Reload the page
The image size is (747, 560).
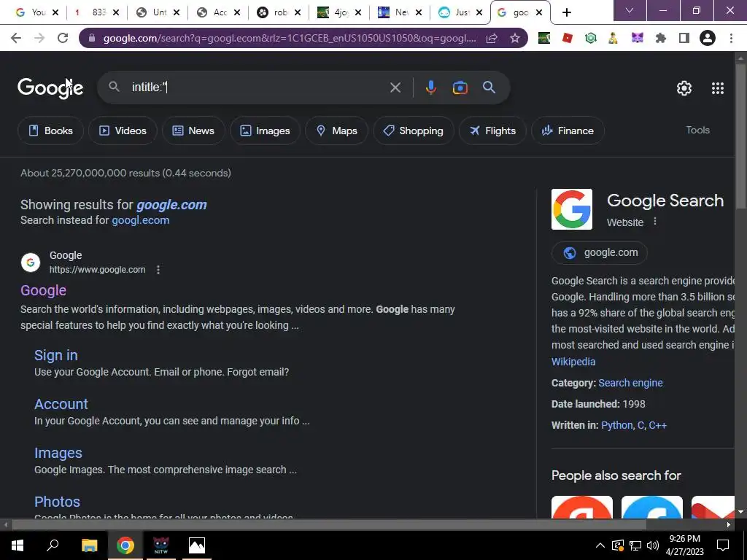click(63, 38)
